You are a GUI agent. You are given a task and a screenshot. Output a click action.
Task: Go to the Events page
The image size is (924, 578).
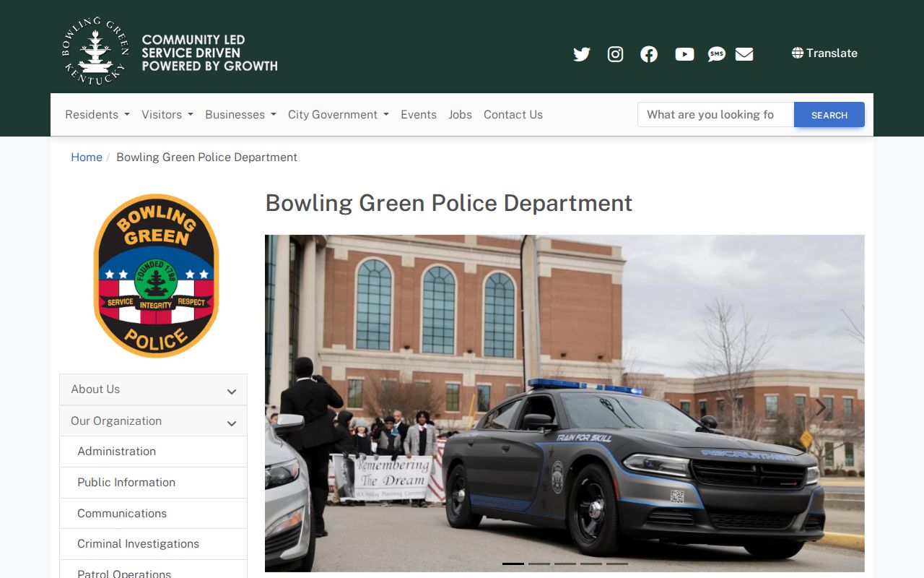[419, 114]
